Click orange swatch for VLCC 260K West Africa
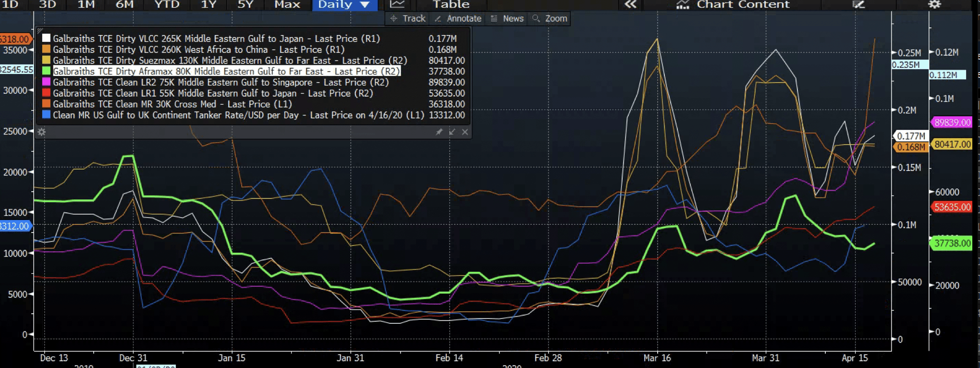Viewport: 980px width, 368px height. pyautogui.click(x=46, y=49)
